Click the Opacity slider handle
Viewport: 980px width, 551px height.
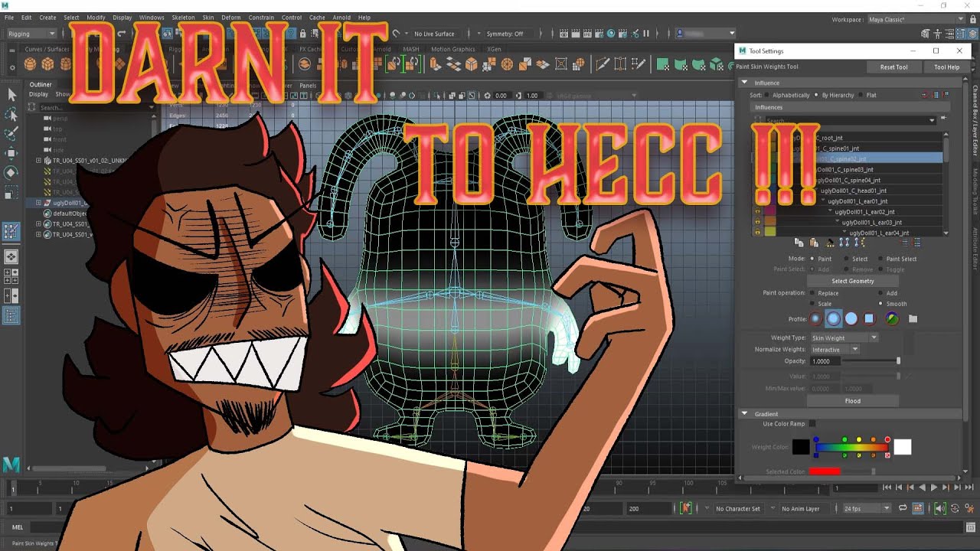[898, 361]
